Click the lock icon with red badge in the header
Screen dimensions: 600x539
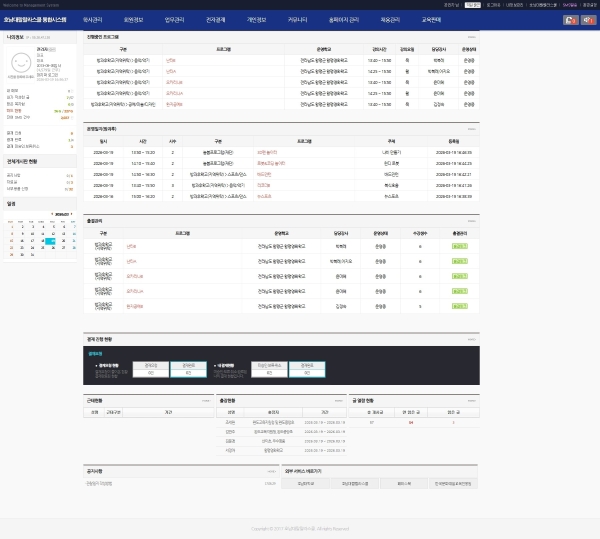click(570, 20)
